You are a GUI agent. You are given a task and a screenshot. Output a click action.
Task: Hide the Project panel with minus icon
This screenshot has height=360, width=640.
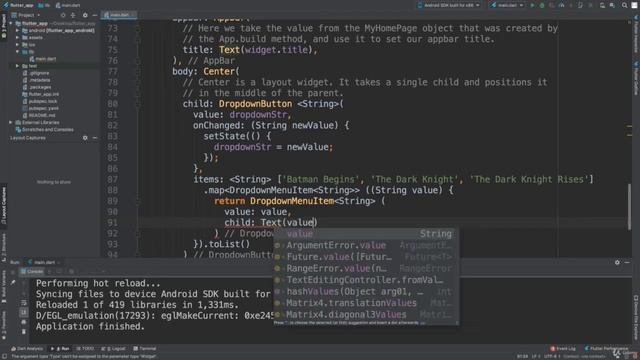click(95, 15)
